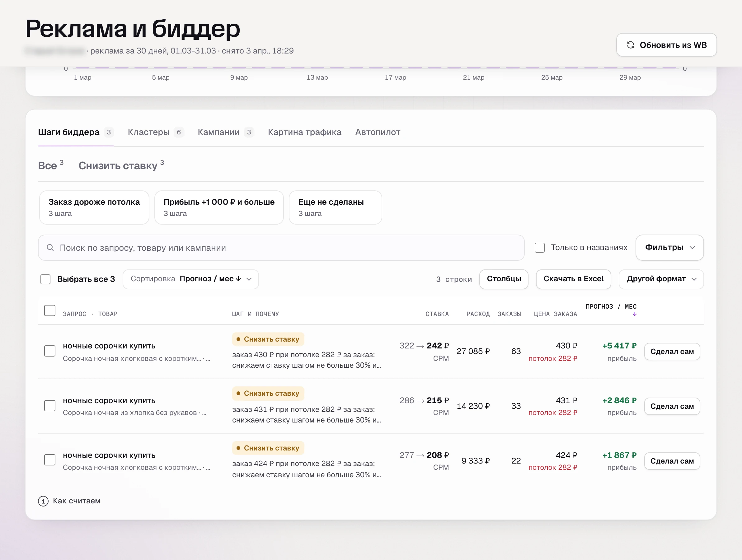The image size is (742, 560).
Task: Focus the search field Поиск по запросу
Action: click(281, 247)
